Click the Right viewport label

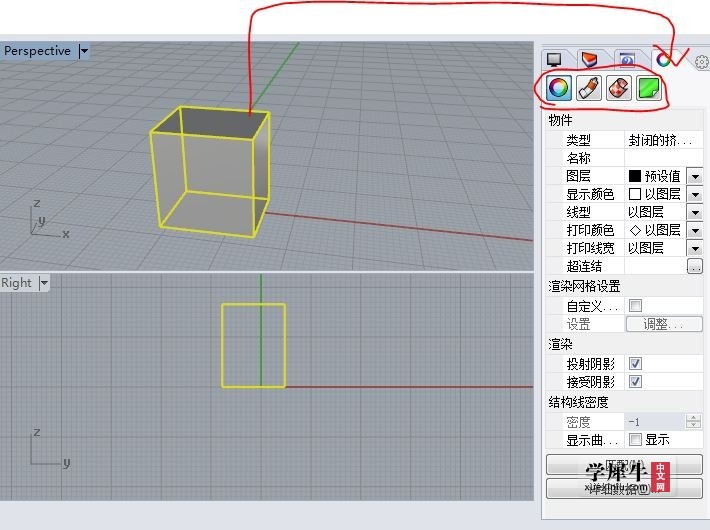16,283
